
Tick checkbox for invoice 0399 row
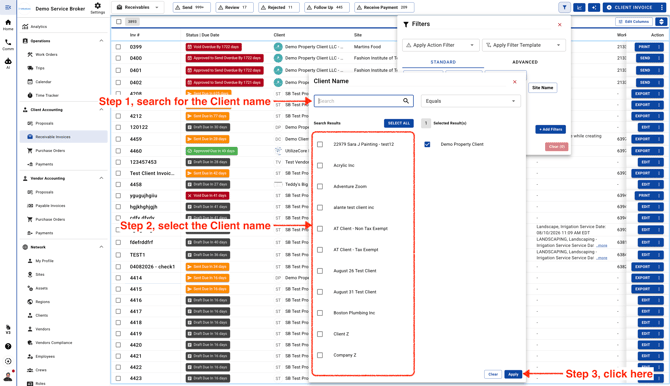click(x=118, y=47)
